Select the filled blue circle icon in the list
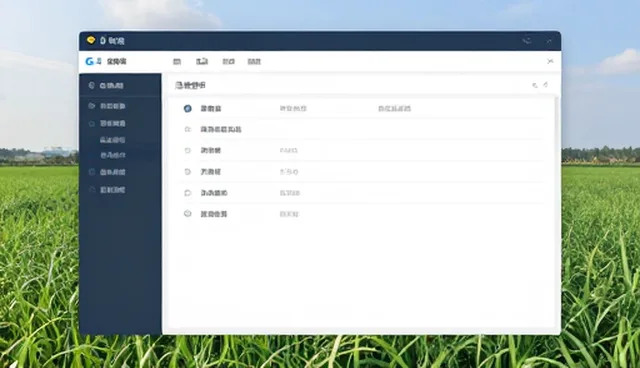 click(x=188, y=109)
